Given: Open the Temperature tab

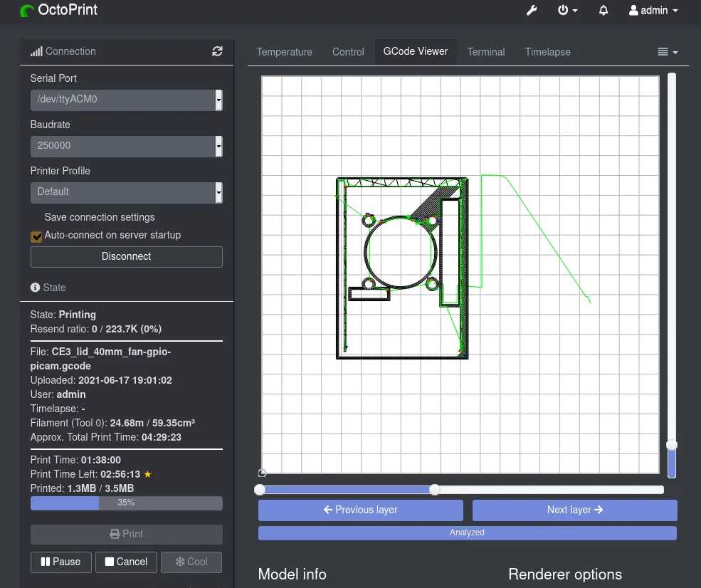Looking at the screenshot, I should coord(284,51).
